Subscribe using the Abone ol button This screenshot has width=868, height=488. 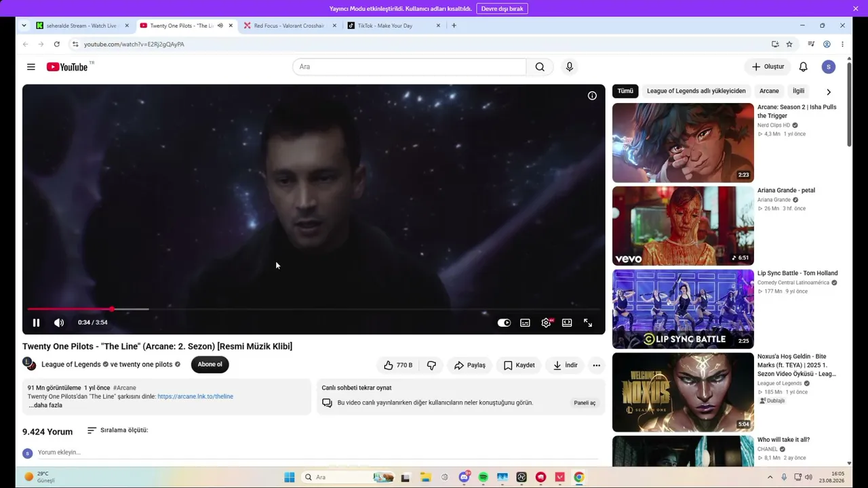pyautogui.click(x=210, y=365)
